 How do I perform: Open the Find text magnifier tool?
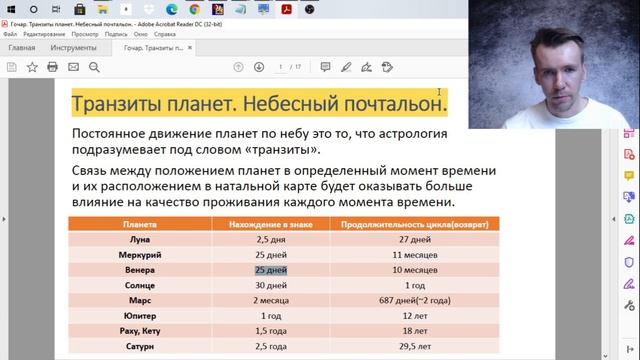pos(94,67)
